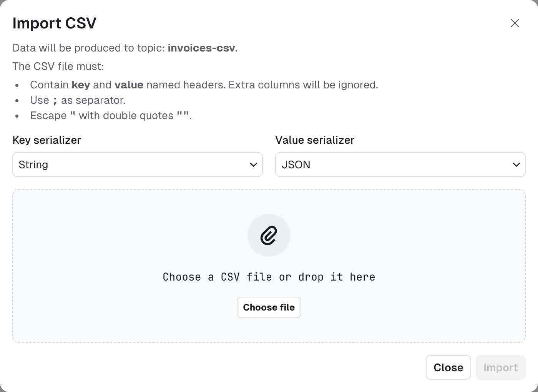Click the Import CSV dialog title

coord(55,23)
